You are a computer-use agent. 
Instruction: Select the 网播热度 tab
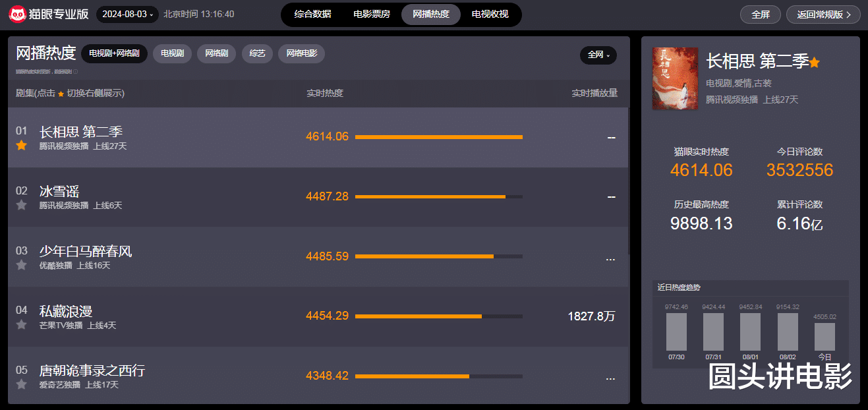(x=431, y=14)
